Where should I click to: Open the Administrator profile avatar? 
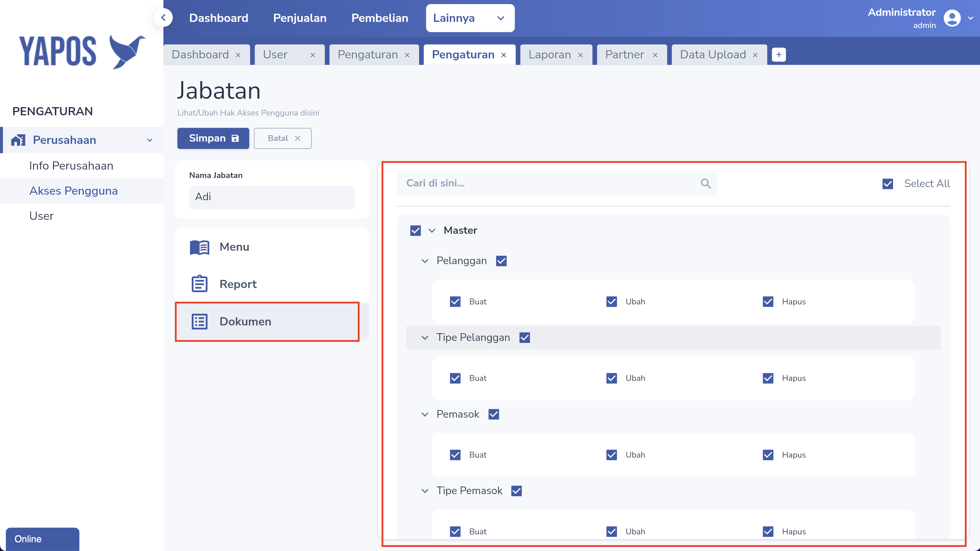click(x=952, y=18)
